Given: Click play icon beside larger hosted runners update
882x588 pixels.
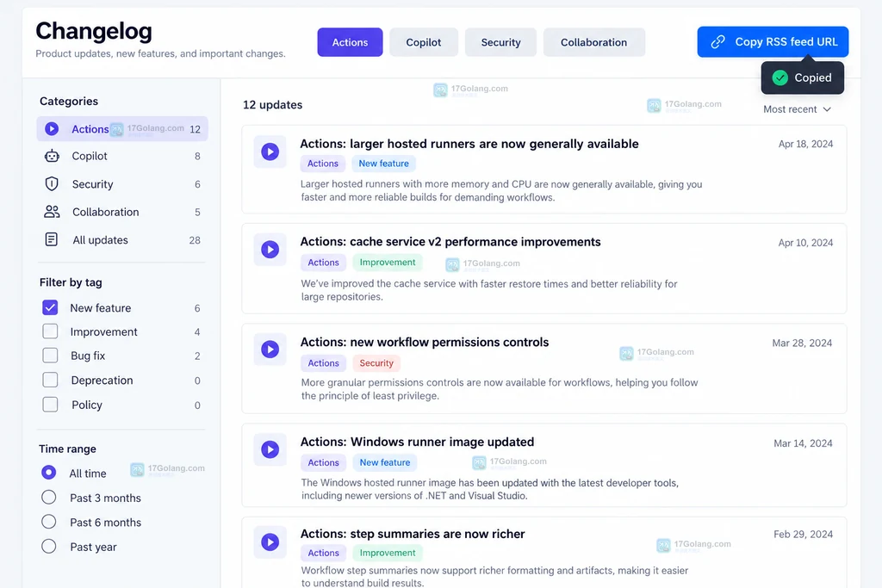Looking at the screenshot, I should click(270, 152).
